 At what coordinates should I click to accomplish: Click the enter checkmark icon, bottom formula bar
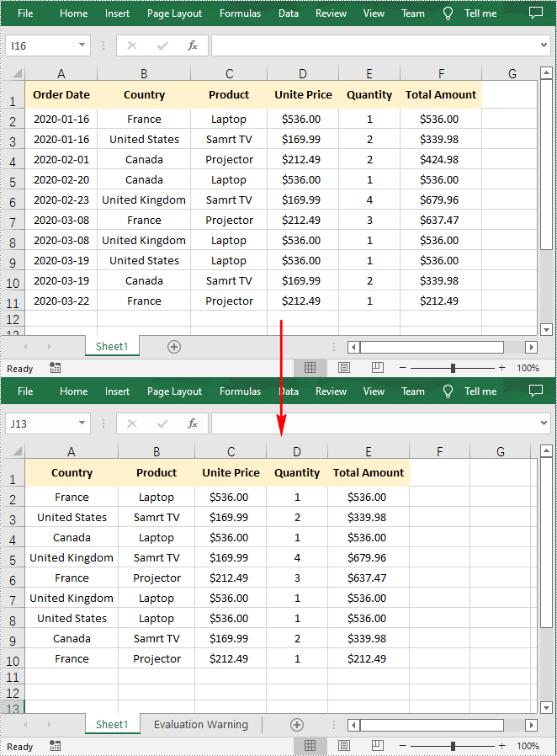tap(162, 423)
